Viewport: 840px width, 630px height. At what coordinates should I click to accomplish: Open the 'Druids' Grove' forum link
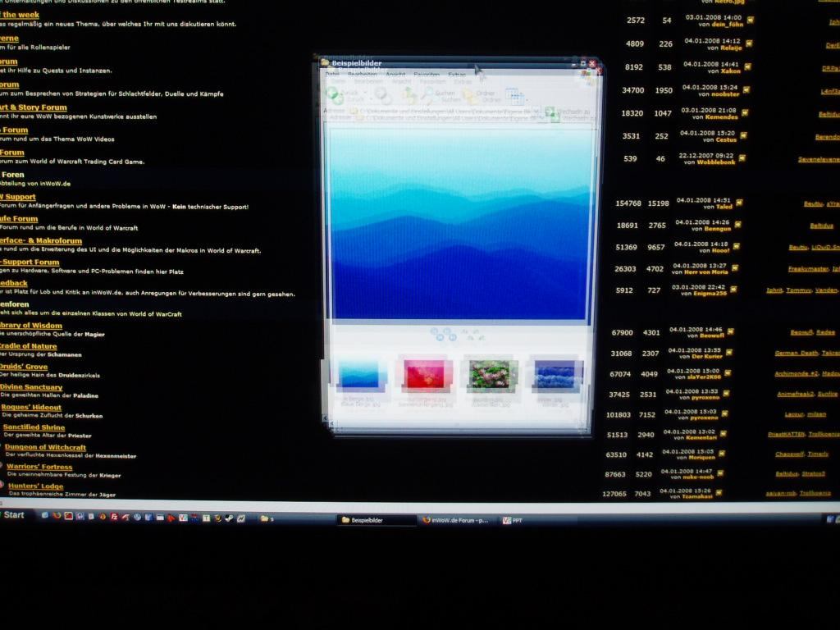tap(24, 367)
